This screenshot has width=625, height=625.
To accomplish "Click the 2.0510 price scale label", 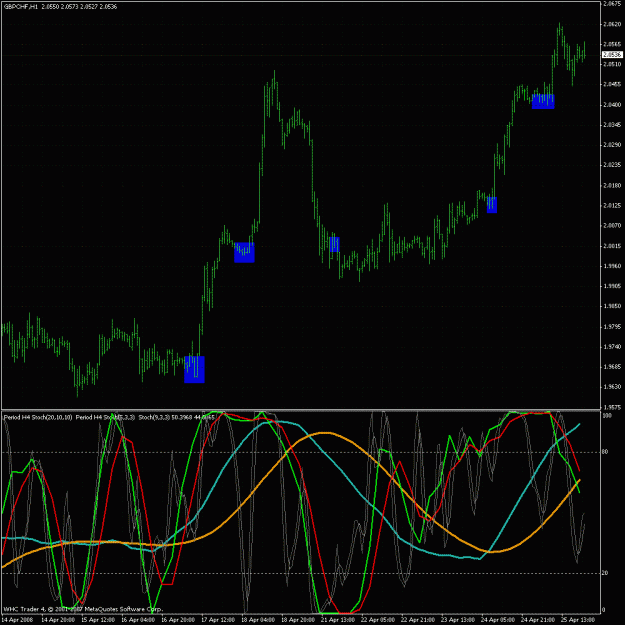I will (x=612, y=64).
